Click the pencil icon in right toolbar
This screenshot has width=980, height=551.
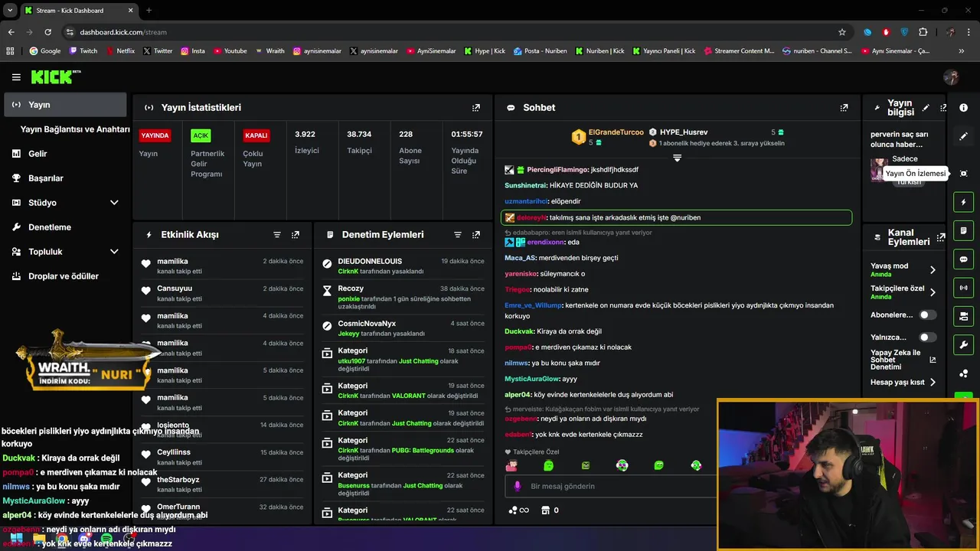(x=963, y=136)
